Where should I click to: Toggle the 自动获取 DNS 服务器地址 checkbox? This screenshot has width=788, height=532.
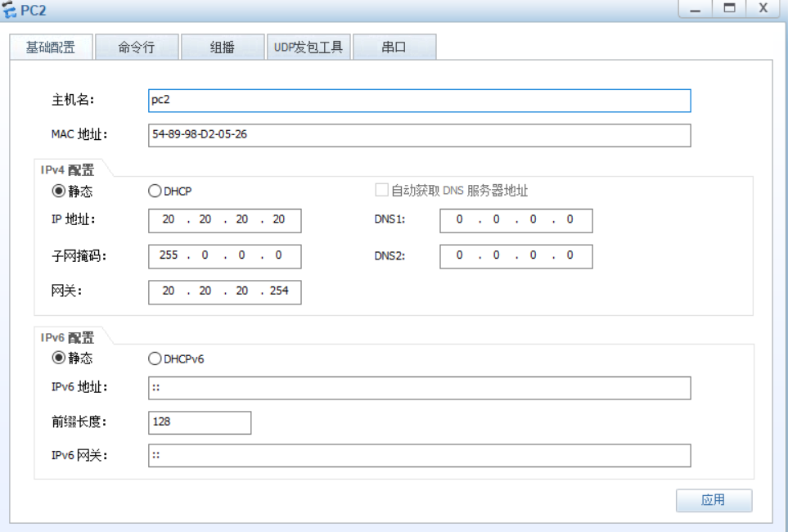(382, 190)
